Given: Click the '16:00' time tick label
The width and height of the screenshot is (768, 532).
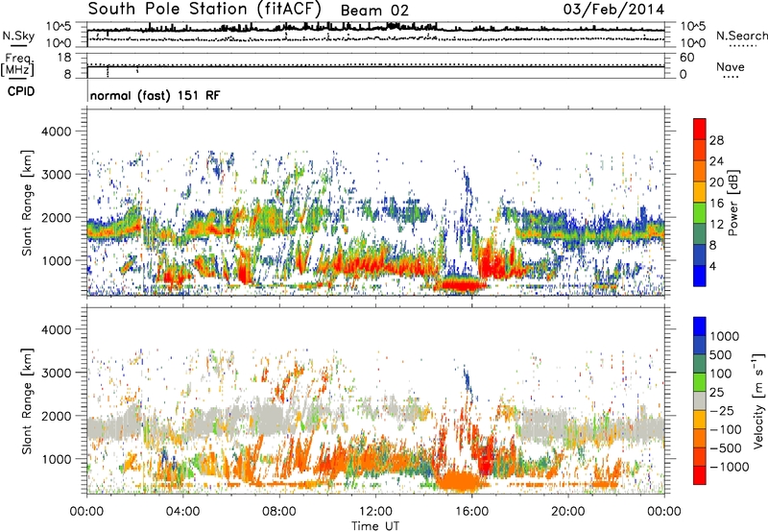Looking at the screenshot, I should pos(471,512).
